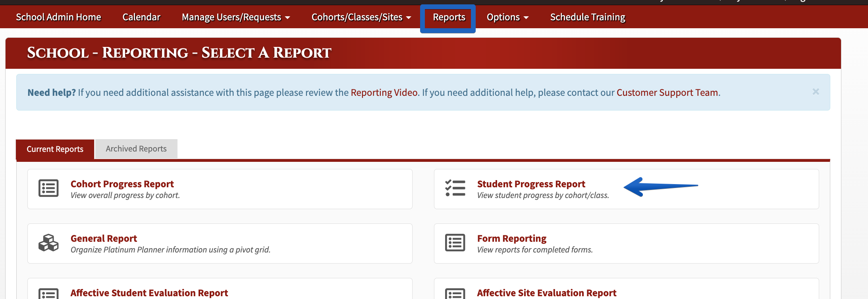Dismiss the Need help banner

click(x=816, y=92)
